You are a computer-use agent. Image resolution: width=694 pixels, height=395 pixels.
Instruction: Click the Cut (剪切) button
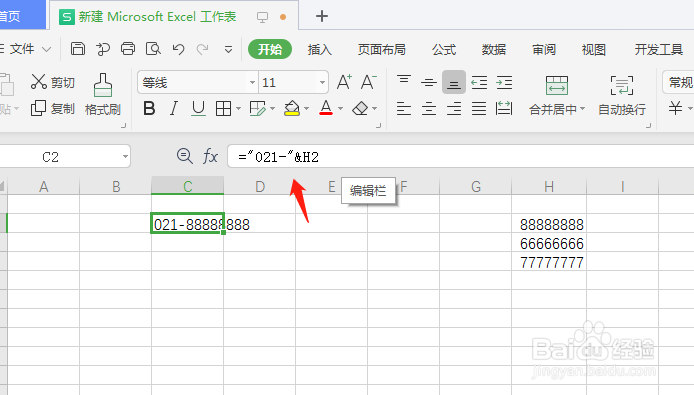tap(53, 82)
